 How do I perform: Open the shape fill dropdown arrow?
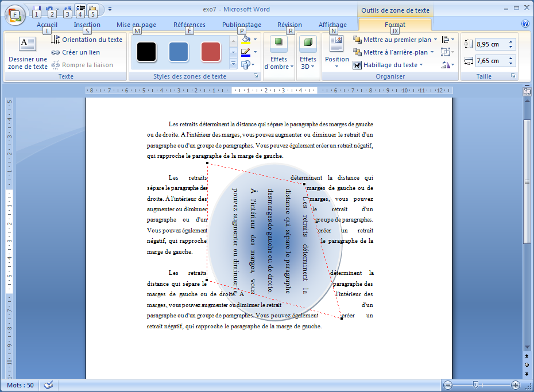[256, 40]
